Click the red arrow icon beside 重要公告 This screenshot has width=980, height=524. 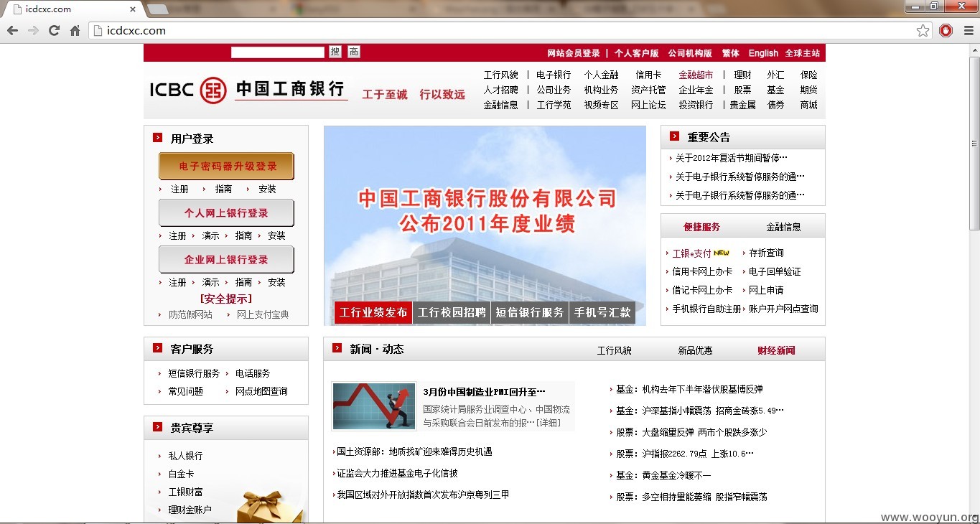(674, 136)
